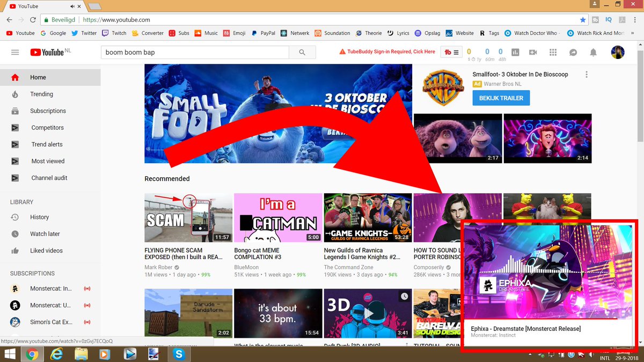The image size is (644, 362).
Task: Open the Daft Punk 3D video thumbnail
Action: pyautogui.click(x=368, y=314)
